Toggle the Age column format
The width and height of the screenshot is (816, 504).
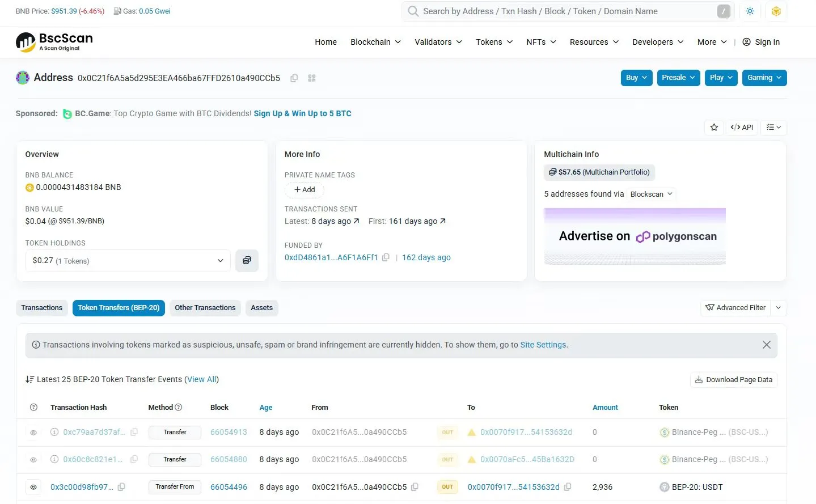266,408
